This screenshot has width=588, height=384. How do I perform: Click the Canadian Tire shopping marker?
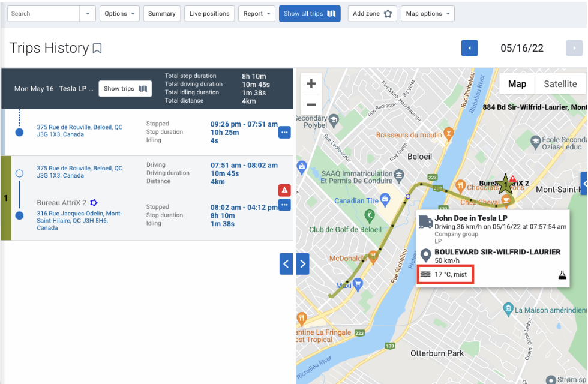click(385, 199)
